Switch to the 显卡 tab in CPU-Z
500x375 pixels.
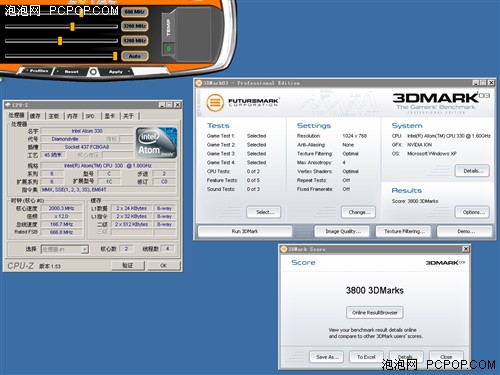tap(110, 116)
